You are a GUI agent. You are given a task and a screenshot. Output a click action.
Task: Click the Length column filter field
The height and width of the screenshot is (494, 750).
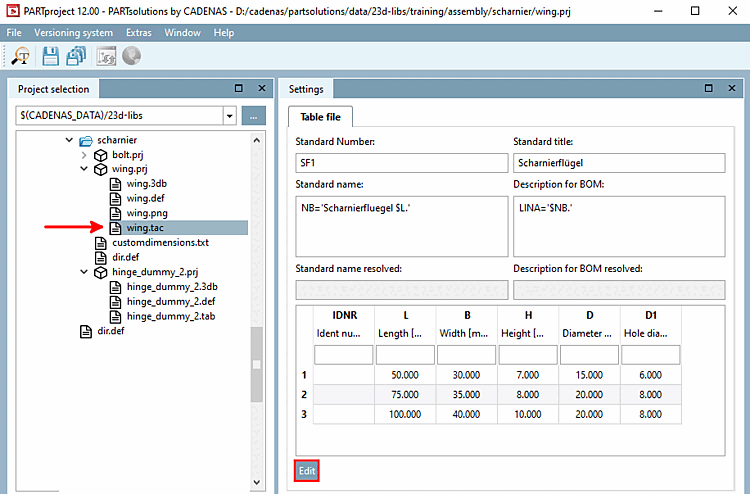click(x=405, y=355)
